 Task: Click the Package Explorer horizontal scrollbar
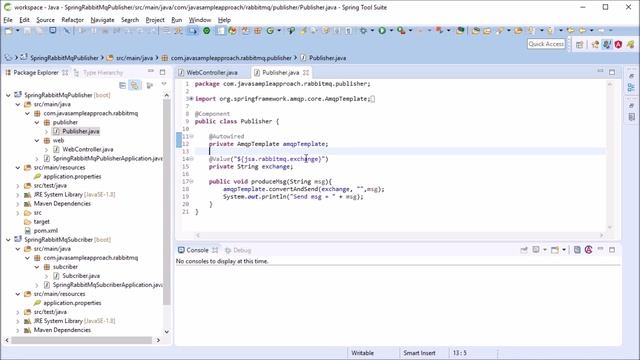click(x=81, y=340)
